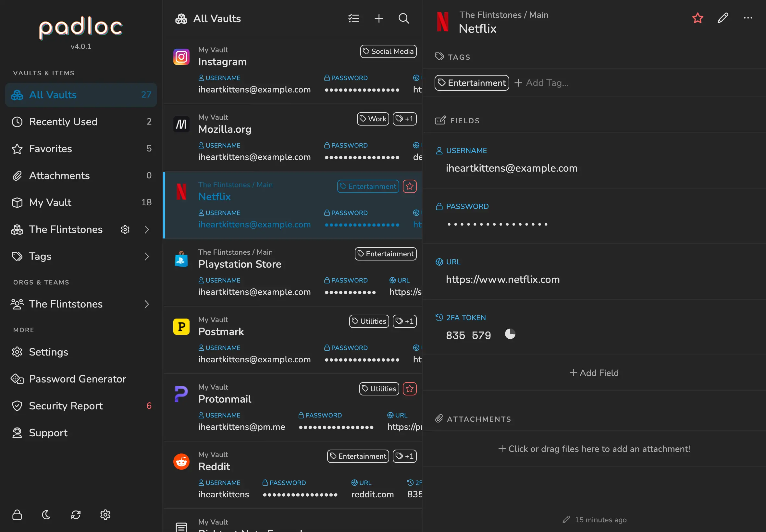The width and height of the screenshot is (766, 532).
Task: Click Add Field button
Action: 594,373
